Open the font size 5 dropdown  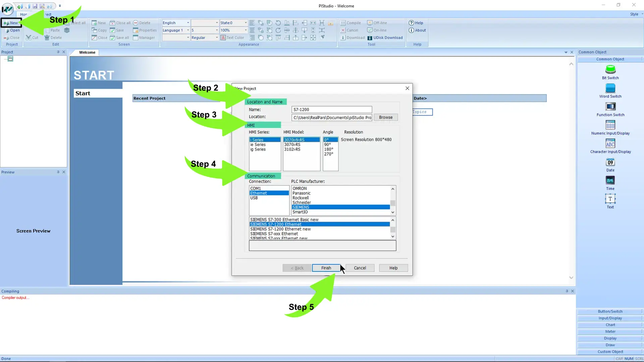[216, 30]
